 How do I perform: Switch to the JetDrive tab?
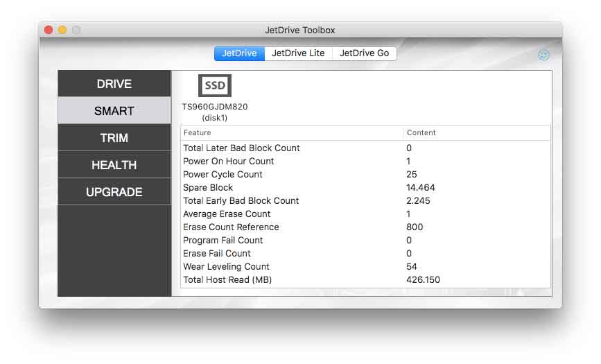click(239, 53)
